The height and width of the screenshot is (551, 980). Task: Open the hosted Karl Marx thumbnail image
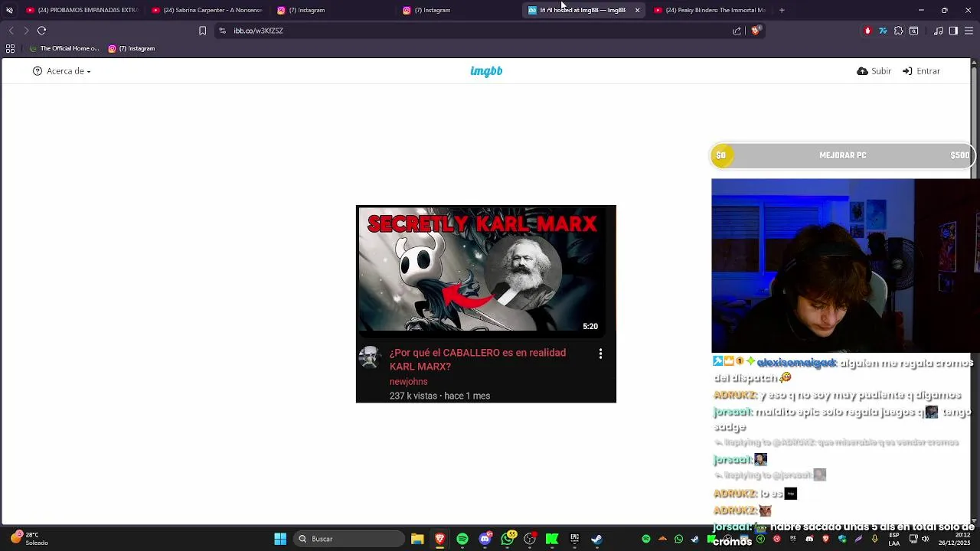486,304
